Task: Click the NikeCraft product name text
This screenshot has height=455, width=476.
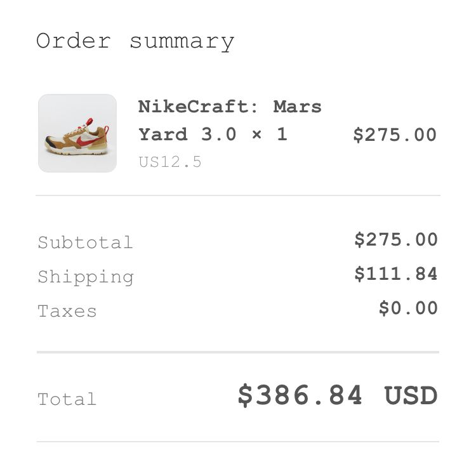Action: [230, 121]
